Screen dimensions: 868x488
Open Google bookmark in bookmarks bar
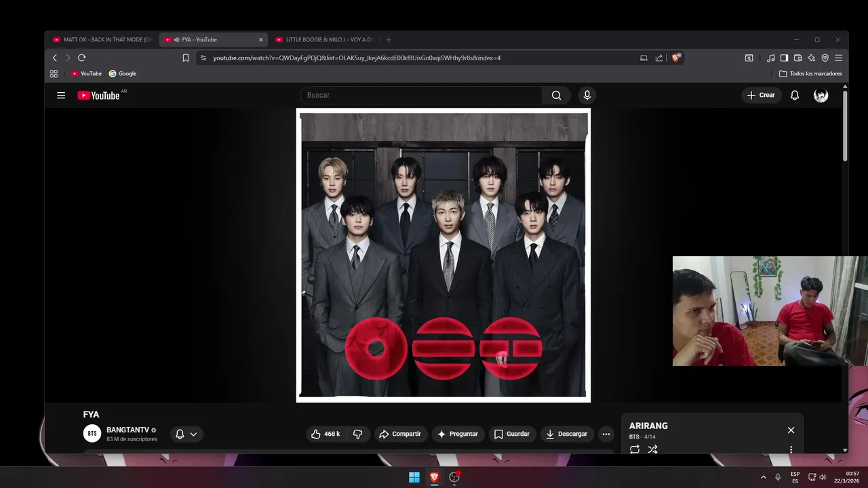coord(123,74)
